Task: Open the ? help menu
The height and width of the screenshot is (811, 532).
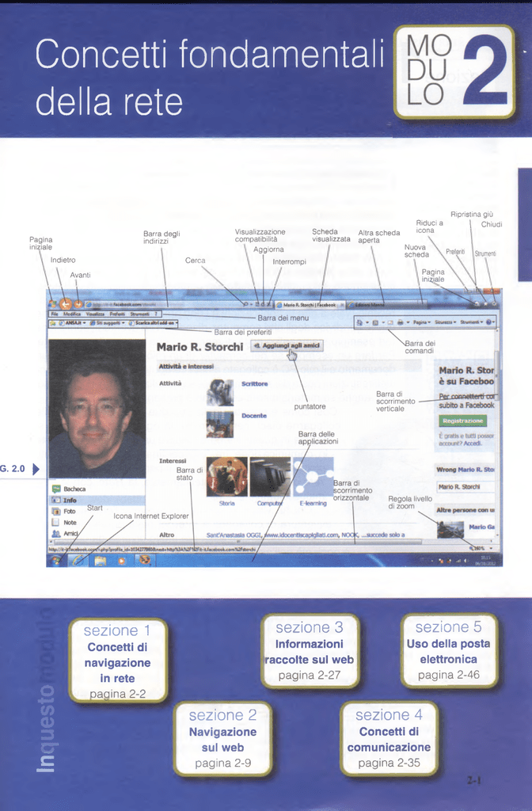Action: 156,314
